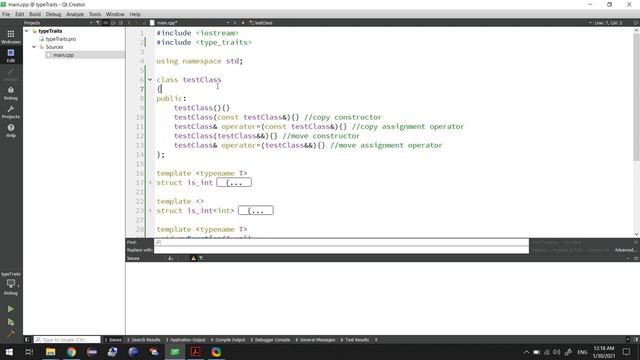Switch to Edit mode in sidebar

[x=11, y=55]
